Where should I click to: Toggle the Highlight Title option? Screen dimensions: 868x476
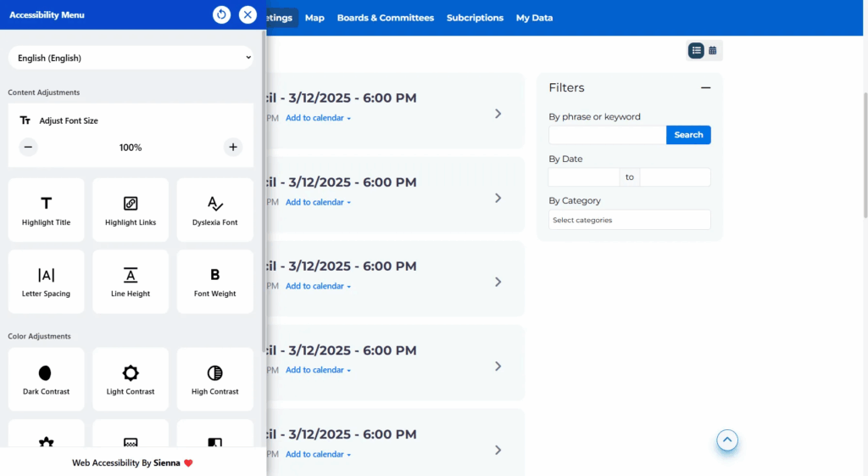click(46, 210)
